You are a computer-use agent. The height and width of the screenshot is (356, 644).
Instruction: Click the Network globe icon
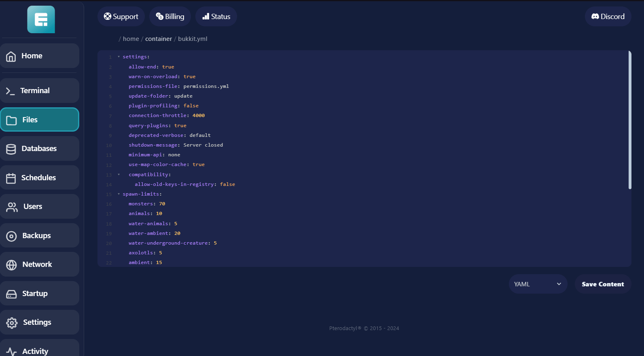click(11, 265)
